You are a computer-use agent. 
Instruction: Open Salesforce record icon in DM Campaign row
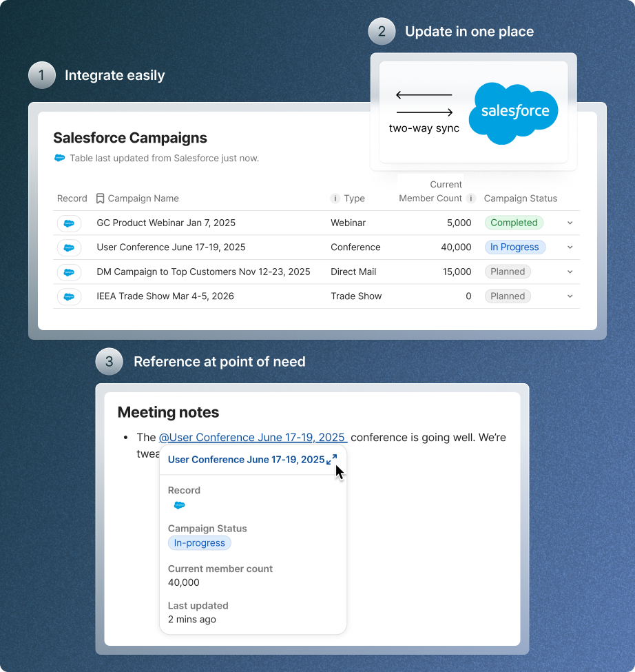coord(69,272)
